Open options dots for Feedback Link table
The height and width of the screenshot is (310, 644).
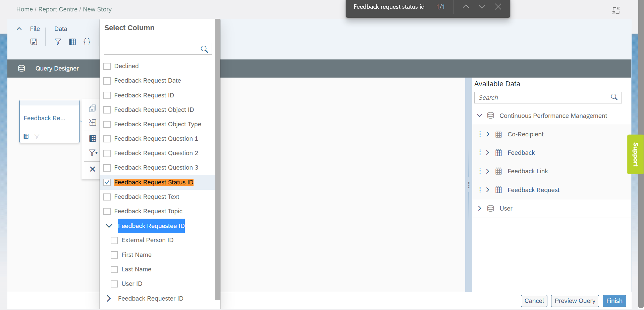point(480,171)
